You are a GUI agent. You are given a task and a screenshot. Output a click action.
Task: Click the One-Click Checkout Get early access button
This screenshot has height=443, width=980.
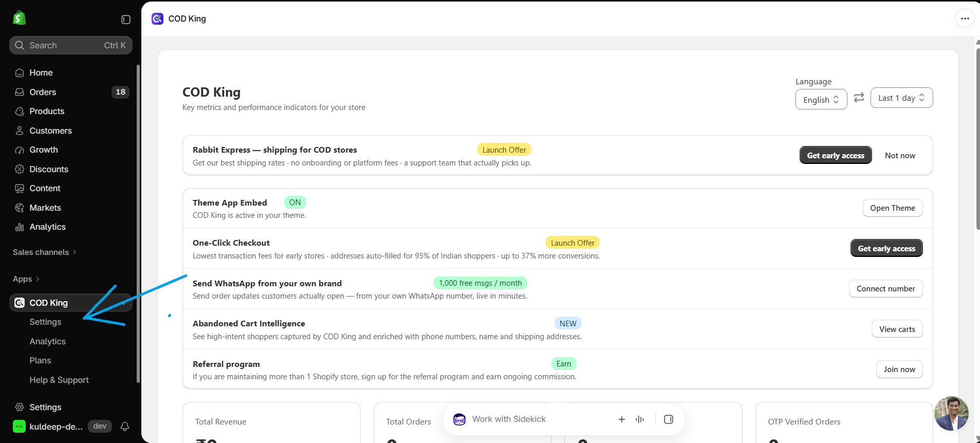coord(886,248)
